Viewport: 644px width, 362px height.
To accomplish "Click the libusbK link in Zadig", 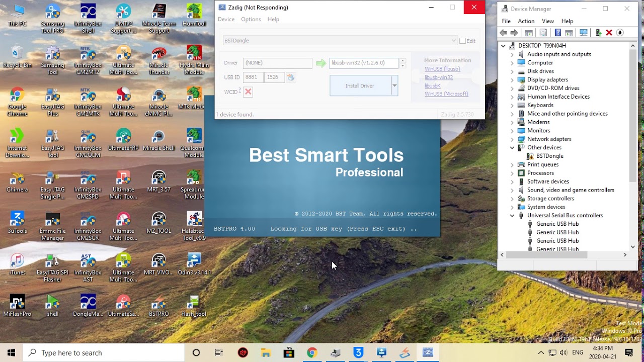I will tap(433, 86).
